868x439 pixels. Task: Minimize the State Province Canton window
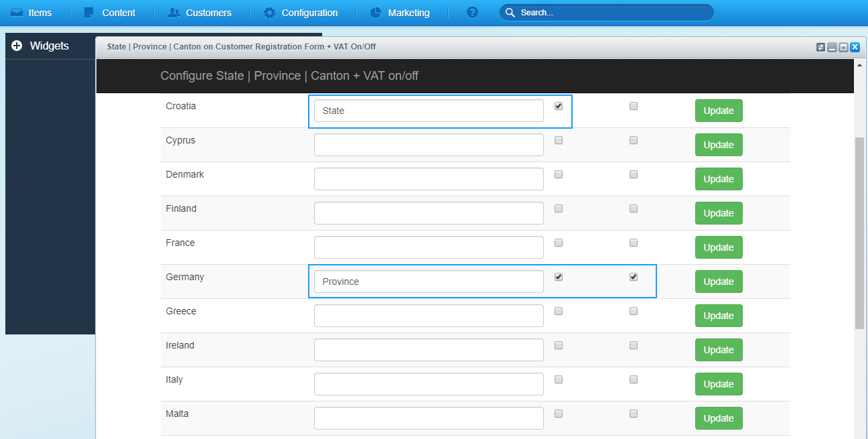(832, 47)
